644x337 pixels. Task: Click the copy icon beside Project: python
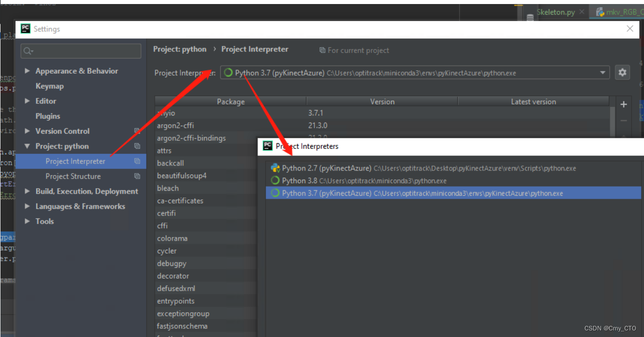[x=137, y=146]
